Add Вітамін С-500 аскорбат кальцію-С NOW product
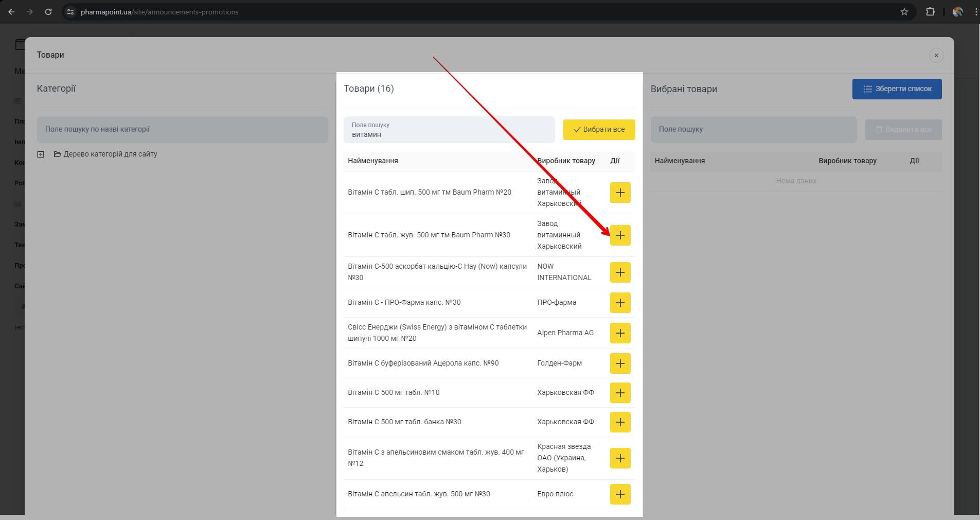 [x=620, y=272]
